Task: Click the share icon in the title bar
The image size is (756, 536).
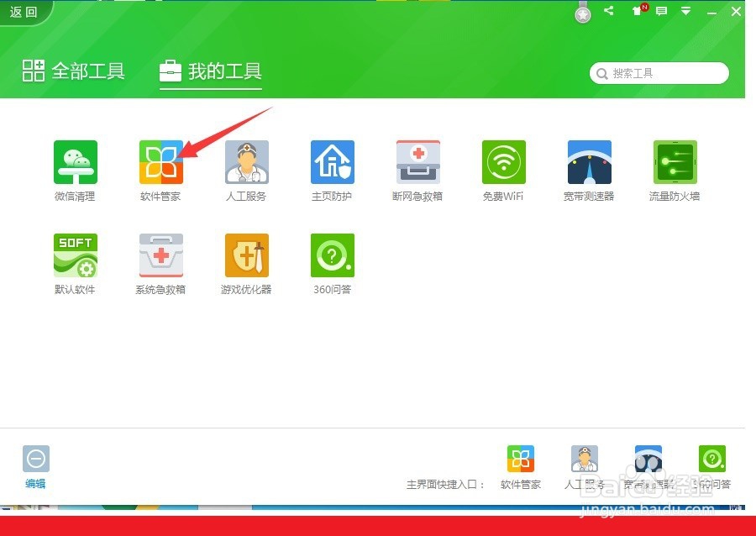Action: click(608, 11)
